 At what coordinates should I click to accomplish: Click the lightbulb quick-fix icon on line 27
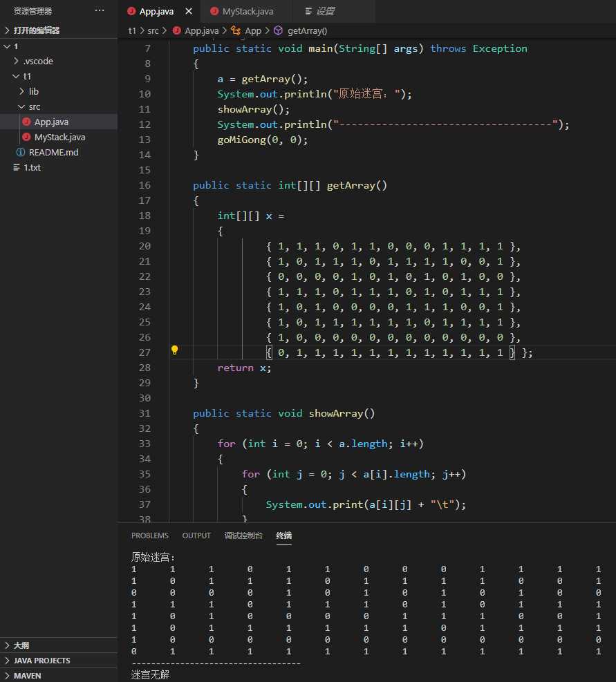coord(175,350)
